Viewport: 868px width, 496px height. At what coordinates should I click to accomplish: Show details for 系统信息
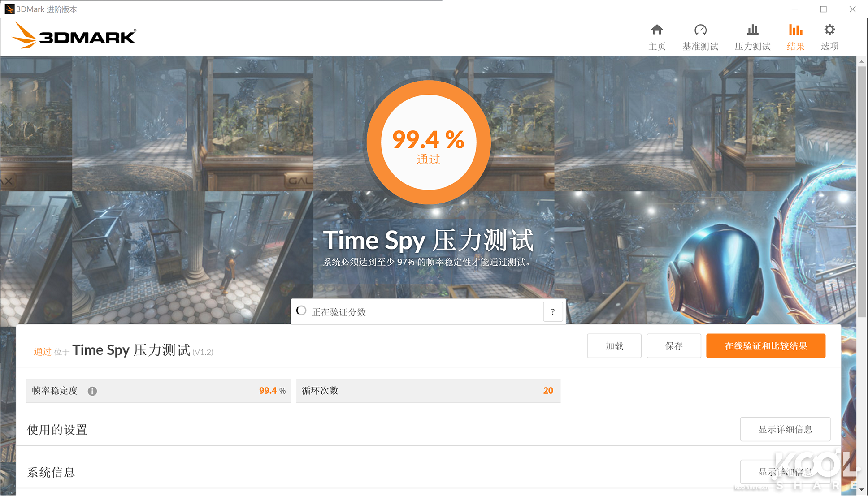click(x=785, y=472)
